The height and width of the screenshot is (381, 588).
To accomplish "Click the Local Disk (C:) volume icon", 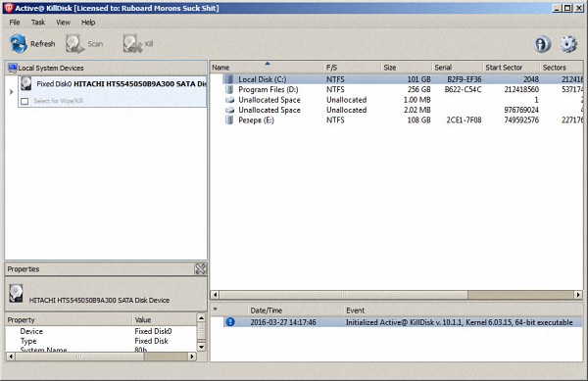I will (x=229, y=79).
